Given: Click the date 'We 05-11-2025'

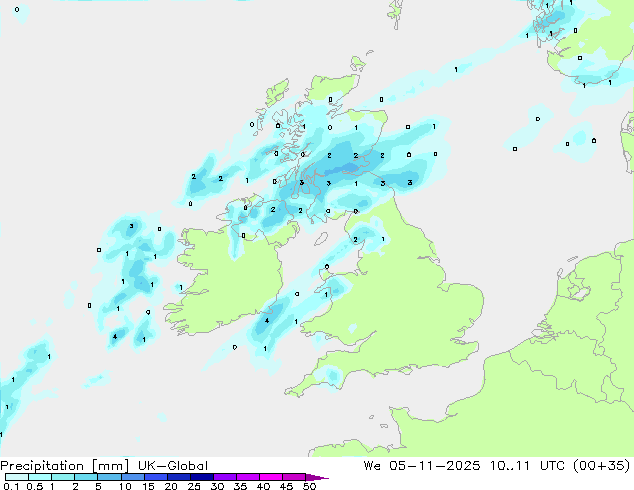Looking at the screenshot, I should [422, 466].
